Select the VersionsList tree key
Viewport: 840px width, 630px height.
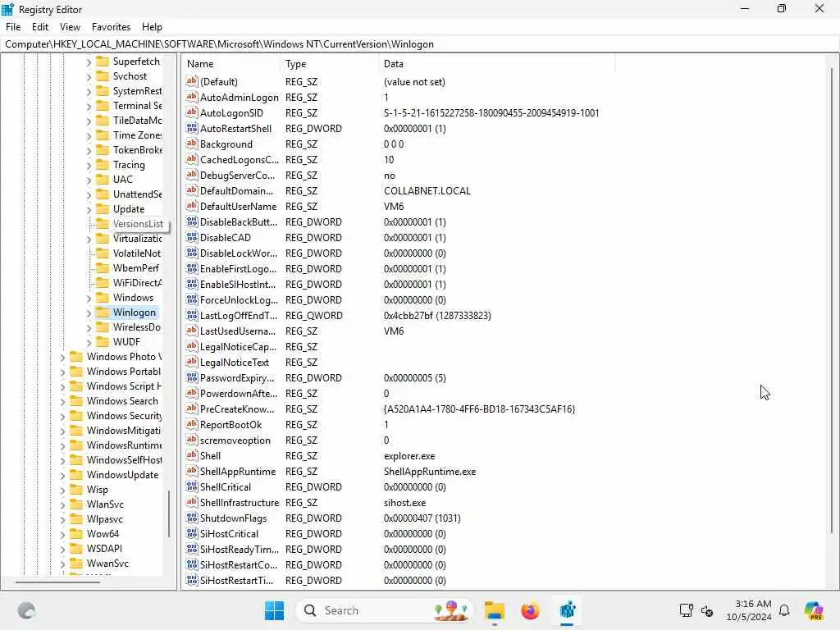[x=138, y=224]
